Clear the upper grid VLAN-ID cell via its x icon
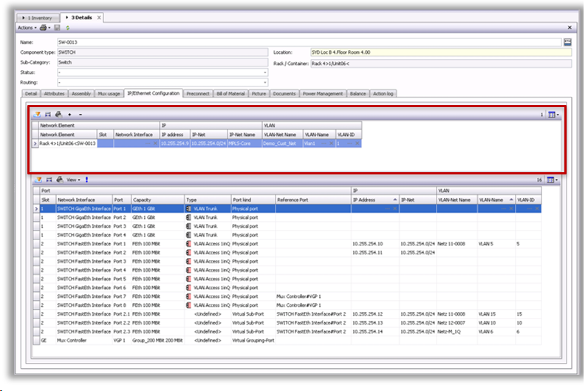The width and height of the screenshot is (588, 391). [x=357, y=143]
